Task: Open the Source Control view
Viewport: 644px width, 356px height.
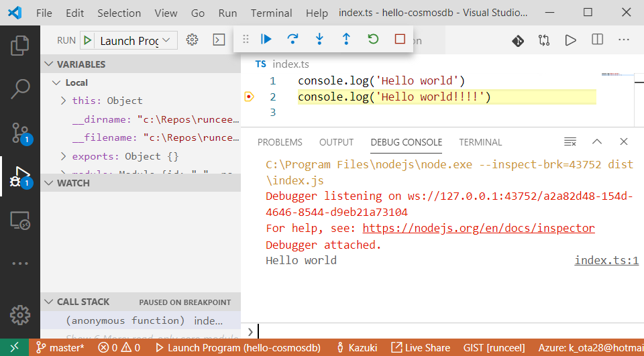Action: click(21, 133)
